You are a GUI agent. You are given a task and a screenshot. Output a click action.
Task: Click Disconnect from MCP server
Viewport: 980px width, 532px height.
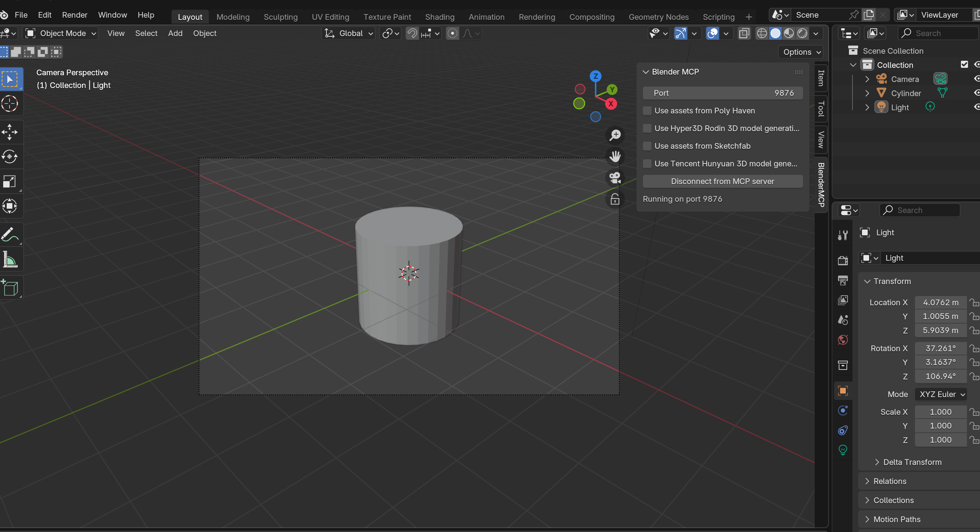722,181
